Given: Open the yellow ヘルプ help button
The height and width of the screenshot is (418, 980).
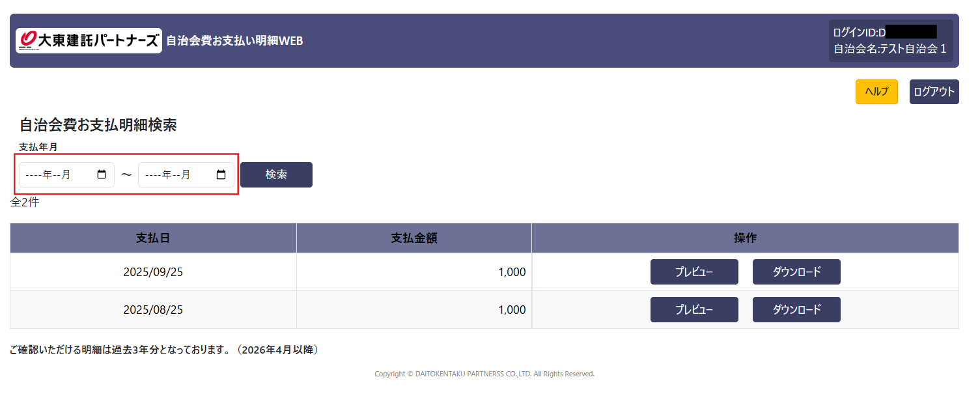Looking at the screenshot, I should tap(876, 92).
